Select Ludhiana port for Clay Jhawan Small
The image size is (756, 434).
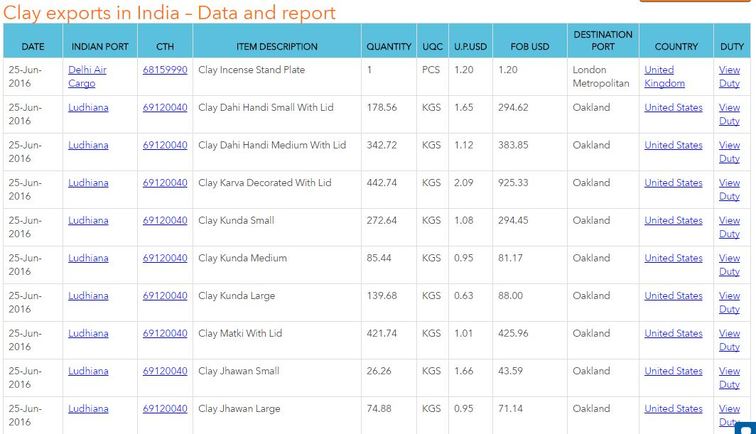[88, 371]
